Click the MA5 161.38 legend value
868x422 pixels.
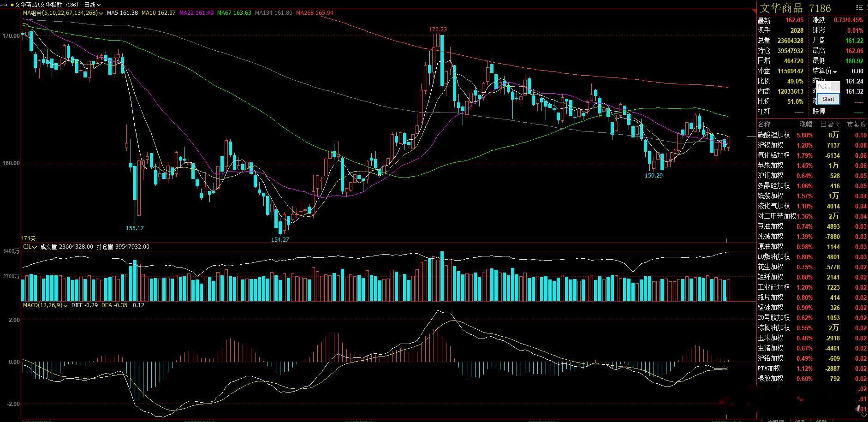tap(122, 13)
